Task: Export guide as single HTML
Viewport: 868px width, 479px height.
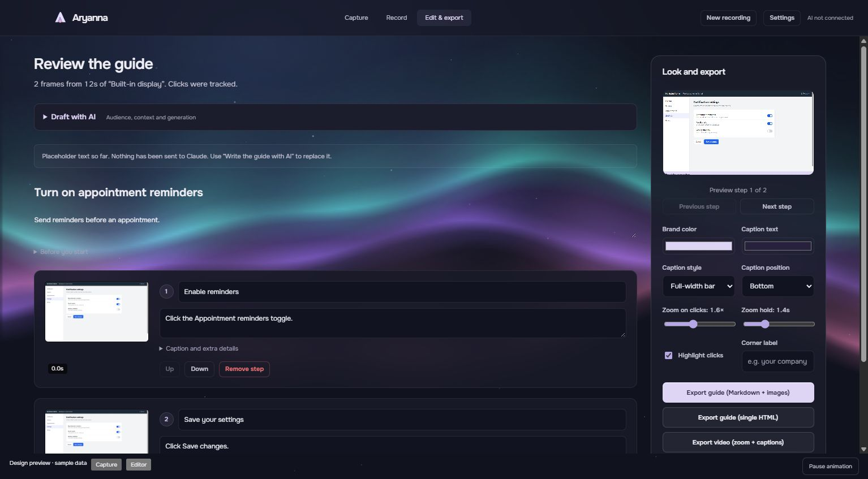Action: (x=738, y=417)
